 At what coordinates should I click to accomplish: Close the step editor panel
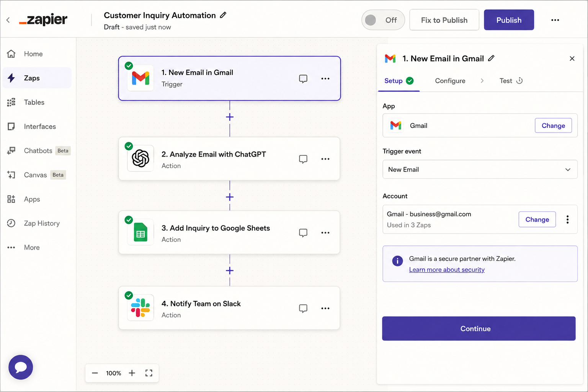pos(572,59)
